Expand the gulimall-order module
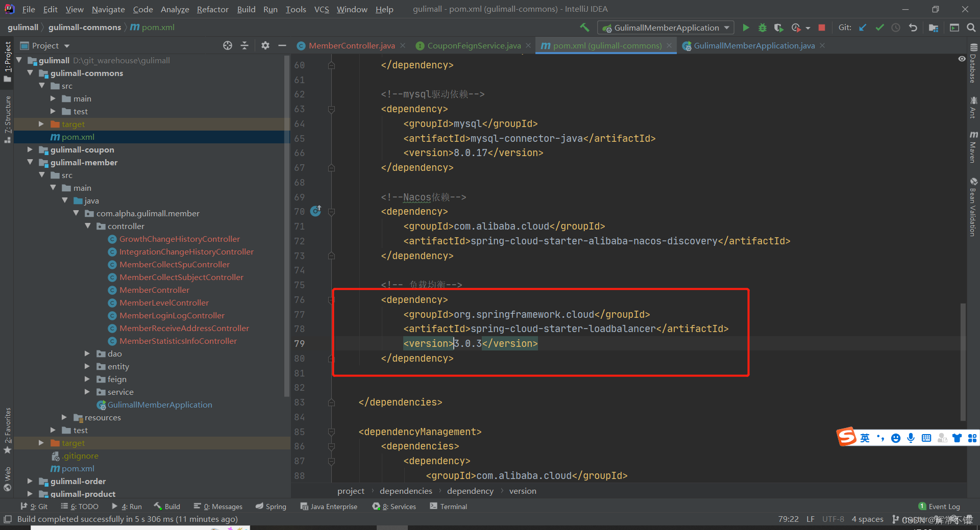Screen dimensions: 980x530 (x=30, y=481)
